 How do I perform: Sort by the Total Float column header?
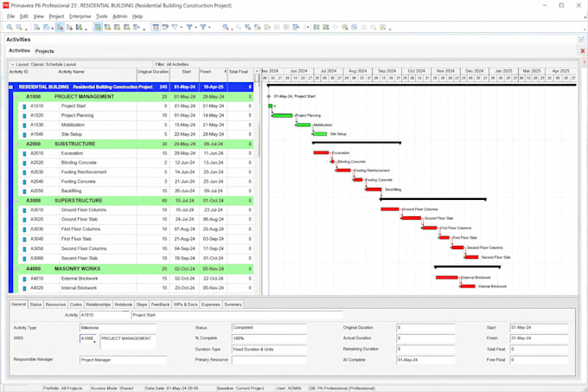(239, 72)
